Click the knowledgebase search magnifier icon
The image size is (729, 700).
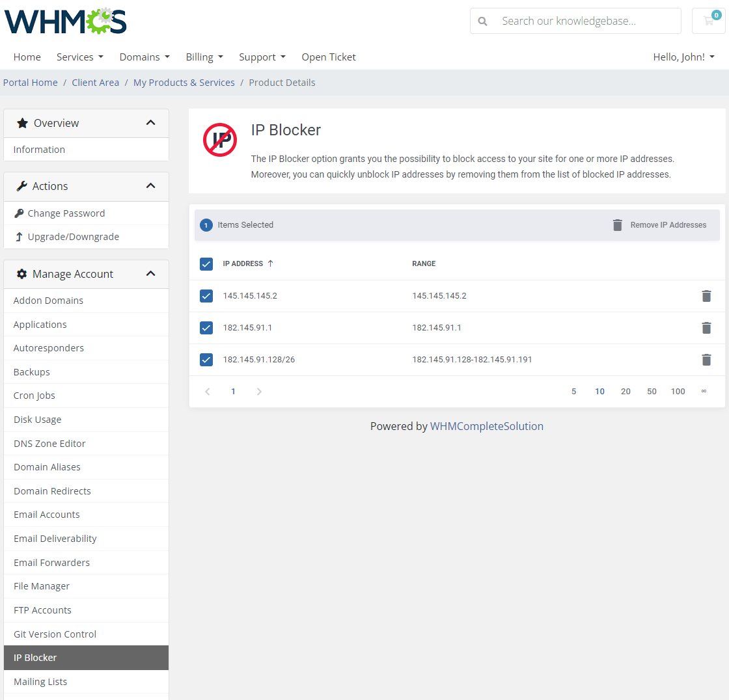click(482, 21)
